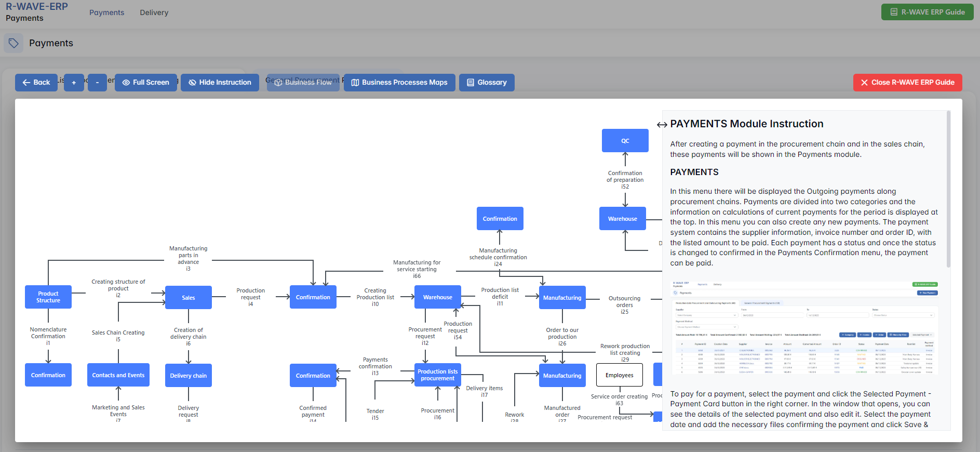Hide the instruction panel
This screenshot has width=980, height=452.
coord(220,83)
